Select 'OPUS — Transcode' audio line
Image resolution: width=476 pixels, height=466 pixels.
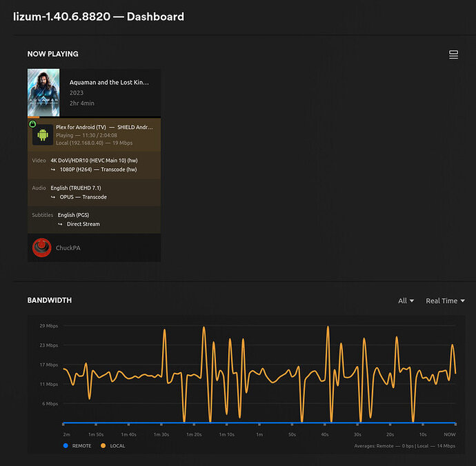pos(83,197)
